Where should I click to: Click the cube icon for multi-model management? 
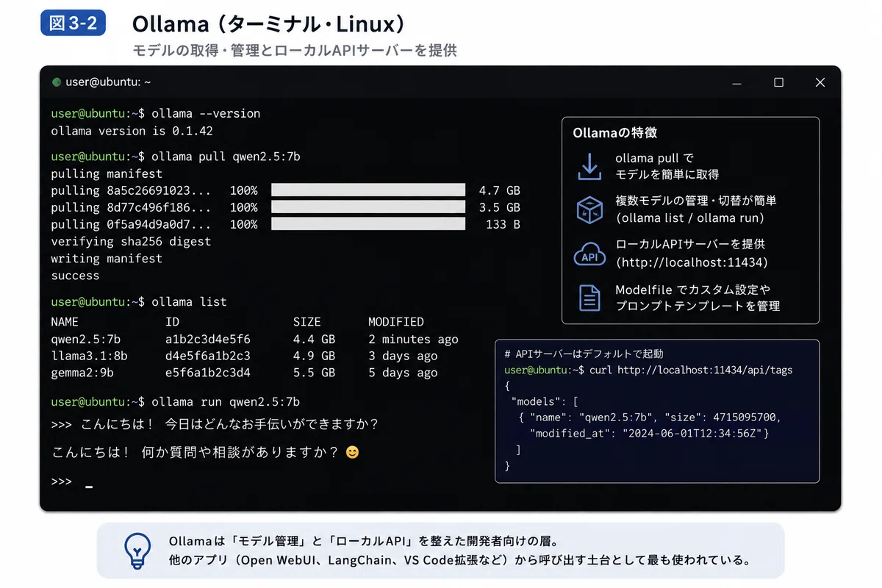tap(589, 209)
